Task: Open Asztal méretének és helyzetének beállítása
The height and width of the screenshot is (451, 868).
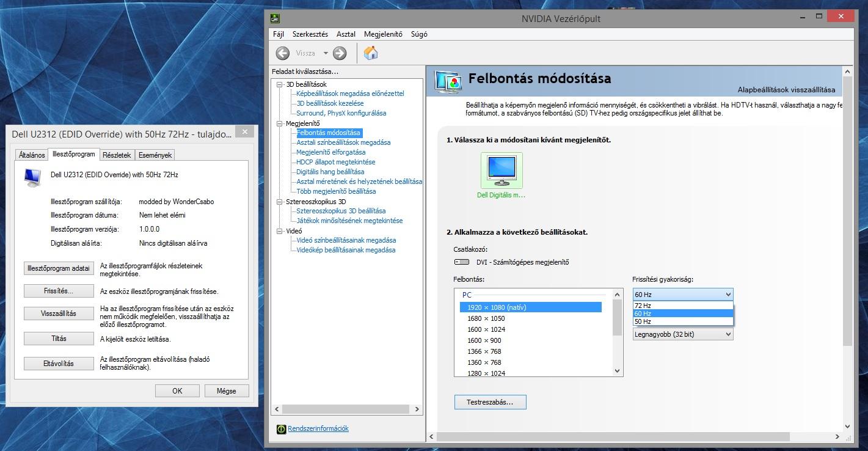Action: tap(359, 182)
